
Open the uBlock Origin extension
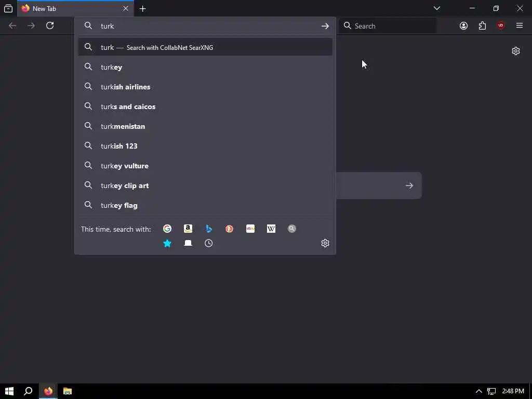point(501,26)
